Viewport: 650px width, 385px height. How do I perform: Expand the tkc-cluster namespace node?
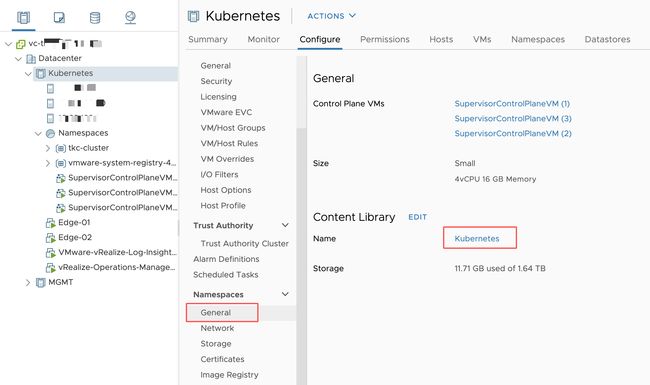(48, 148)
